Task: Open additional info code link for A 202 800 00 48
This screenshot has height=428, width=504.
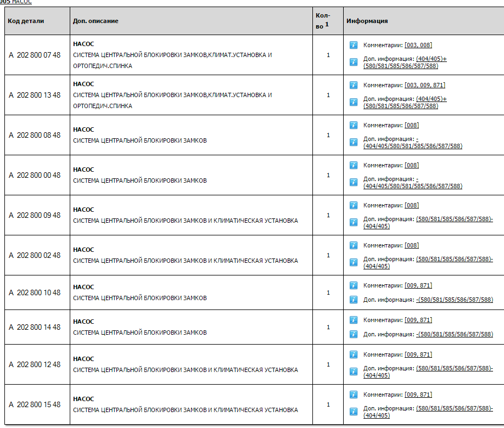Action: tap(413, 183)
